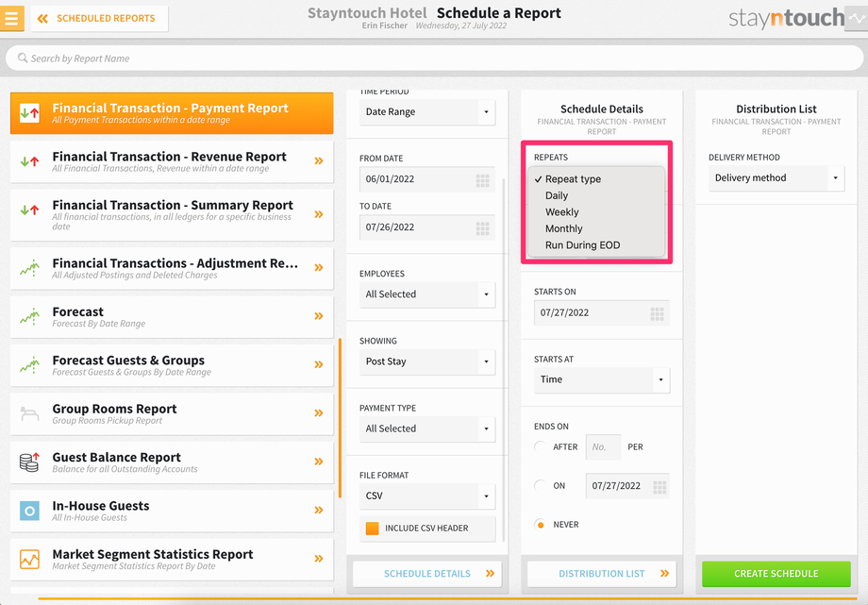Screen dimensions: 868x605
Task: Open Guest Balance Report chevron
Action: pyautogui.click(x=319, y=462)
